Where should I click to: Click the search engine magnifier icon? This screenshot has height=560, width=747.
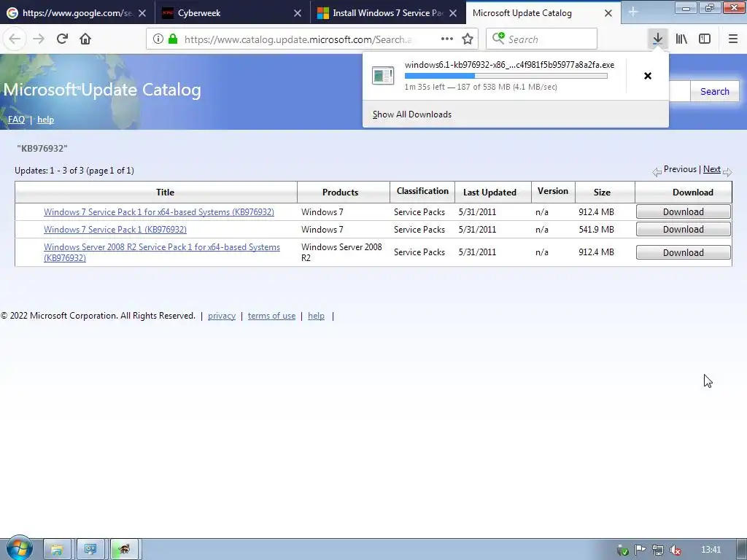(x=498, y=38)
